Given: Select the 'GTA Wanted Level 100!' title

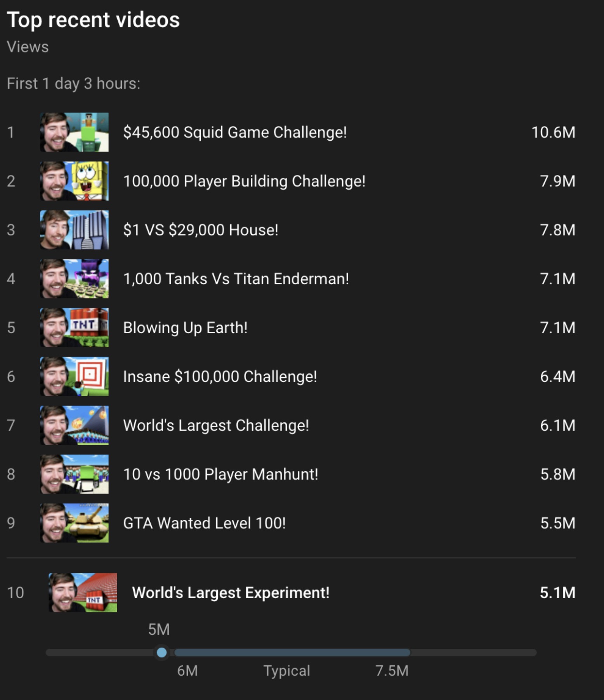Looking at the screenshot, I should 204,523.
